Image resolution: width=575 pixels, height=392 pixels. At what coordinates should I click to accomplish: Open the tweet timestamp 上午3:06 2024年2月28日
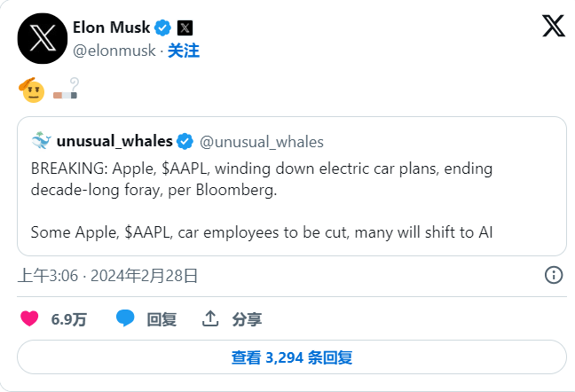click(107, 276)
